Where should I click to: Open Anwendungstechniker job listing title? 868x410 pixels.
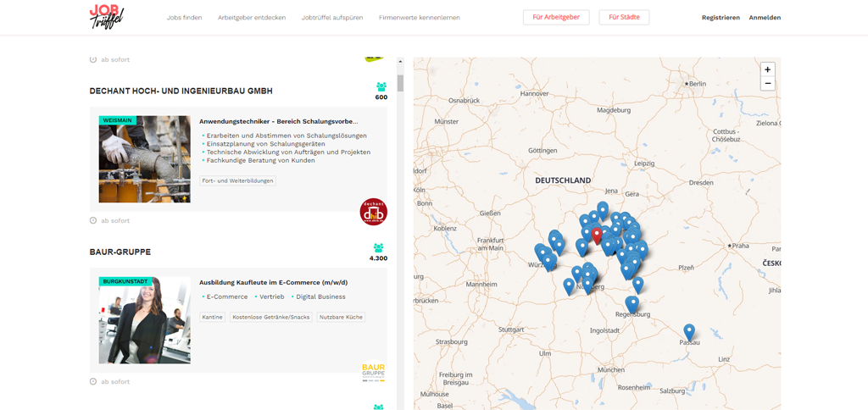pyautogui.click(x=279, y=121)
